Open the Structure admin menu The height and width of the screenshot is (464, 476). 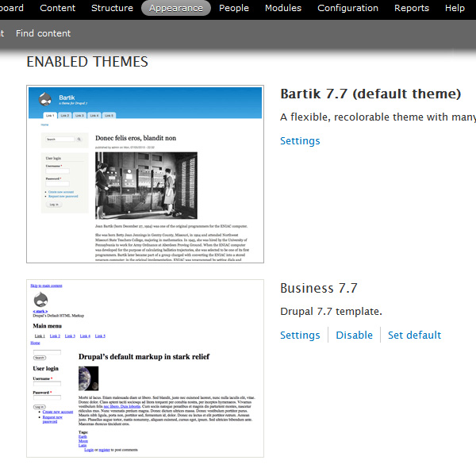pos(112,8)
